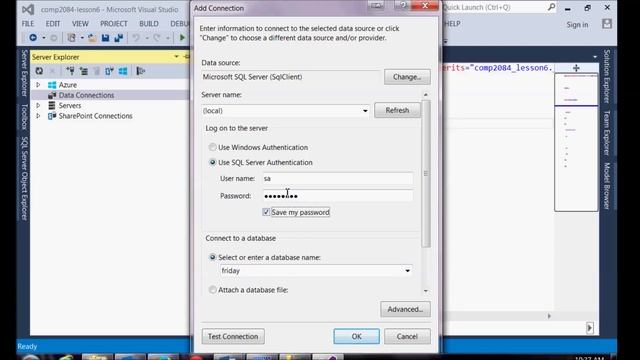Expand the Azure tree node
The image size is (640, 360).
point(38,85)
